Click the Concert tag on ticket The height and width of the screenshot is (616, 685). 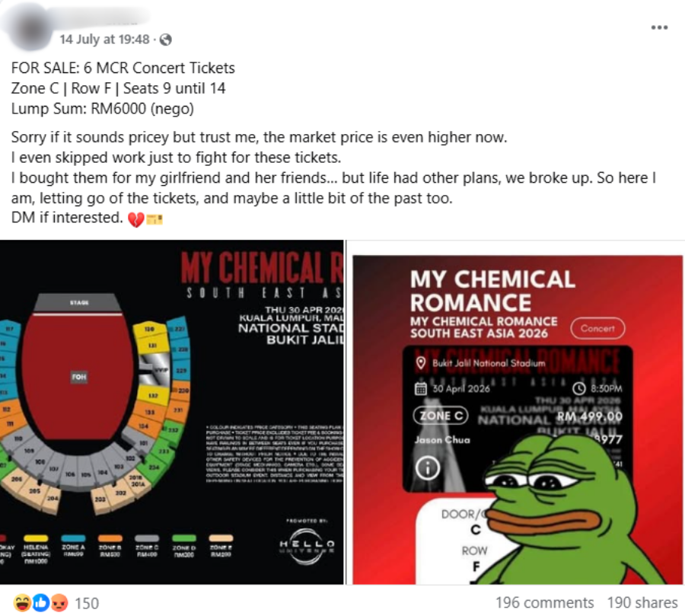(x=597, y=328)
